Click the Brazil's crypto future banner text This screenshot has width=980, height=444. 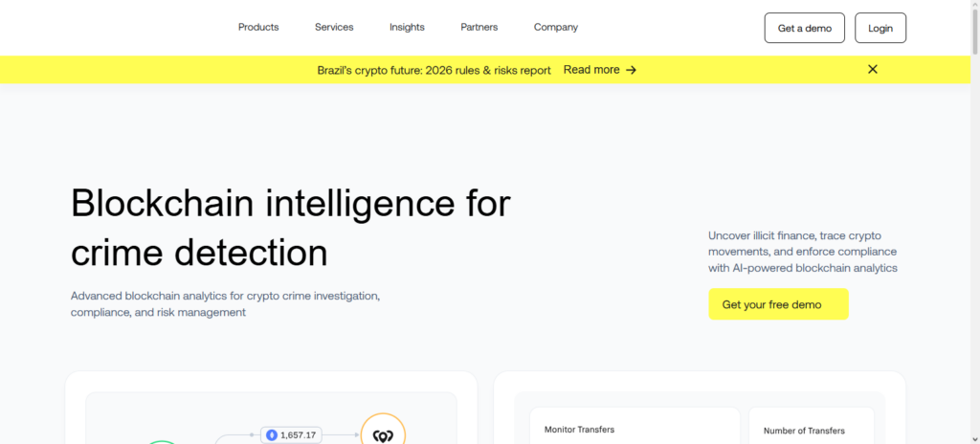(434, 70)
